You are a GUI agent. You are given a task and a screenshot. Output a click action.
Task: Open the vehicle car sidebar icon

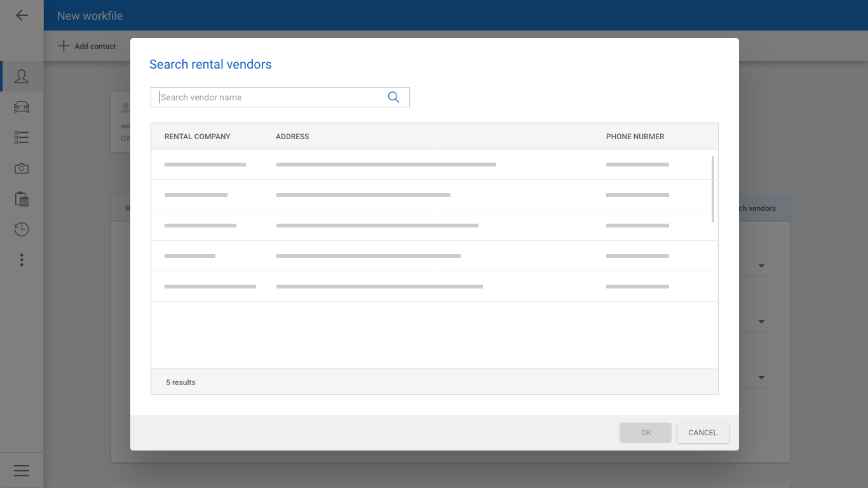pyautogui.click(x=22, y=107)
